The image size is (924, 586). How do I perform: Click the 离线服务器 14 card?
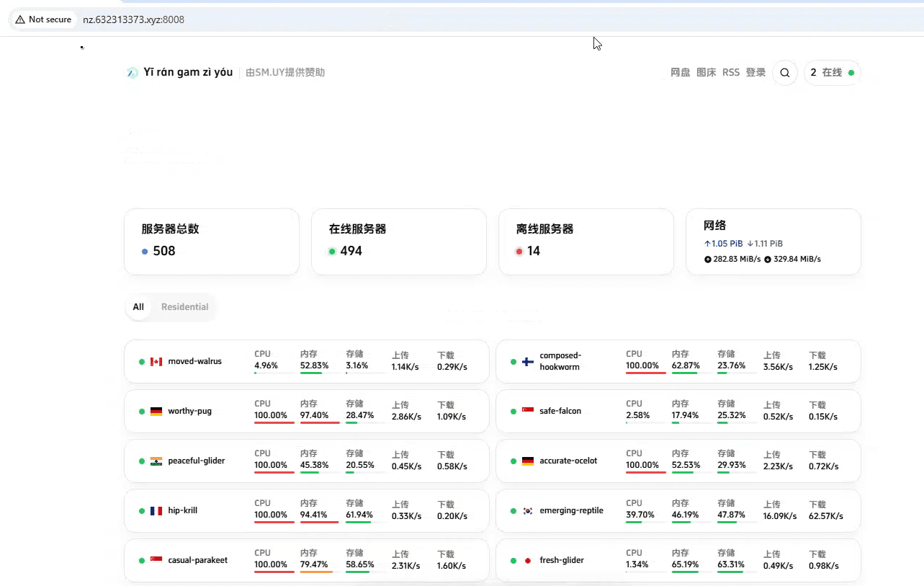[x=586, y=241]
